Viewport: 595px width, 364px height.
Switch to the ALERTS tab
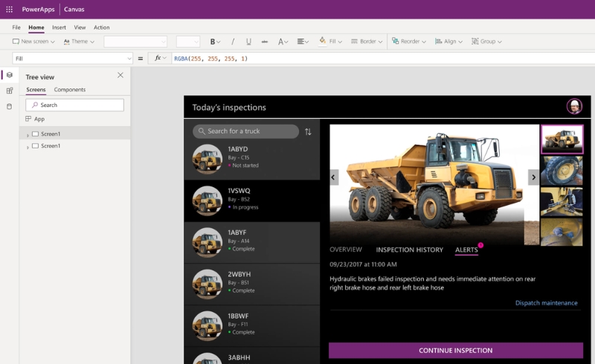click(466, 250)
